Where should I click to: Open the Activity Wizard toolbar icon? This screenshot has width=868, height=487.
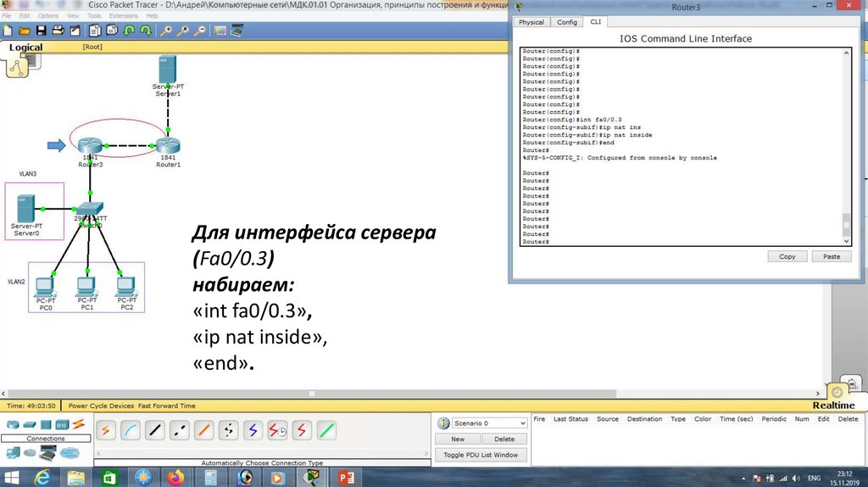[x=75, y=31]
